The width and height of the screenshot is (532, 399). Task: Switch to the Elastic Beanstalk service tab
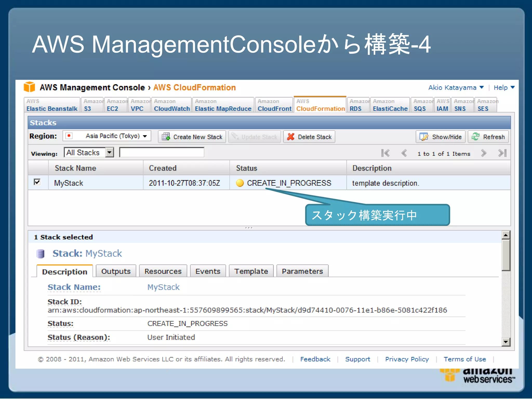52,105
